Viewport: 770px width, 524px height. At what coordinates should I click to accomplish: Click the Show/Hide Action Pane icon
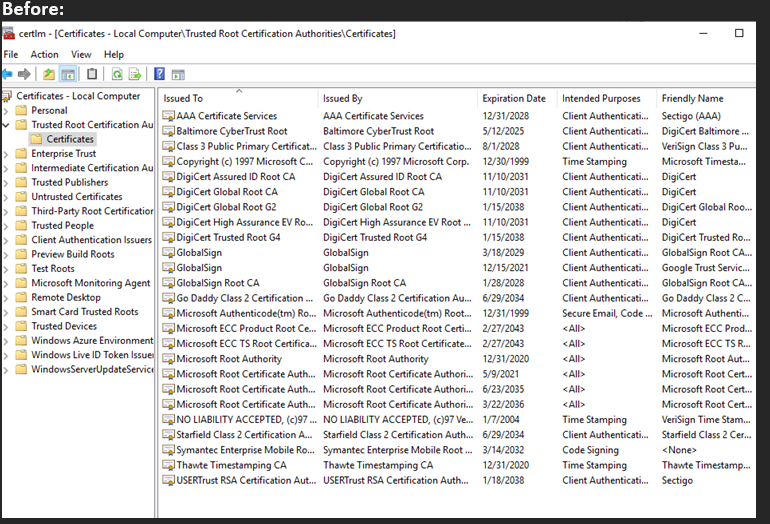[178, 74]
